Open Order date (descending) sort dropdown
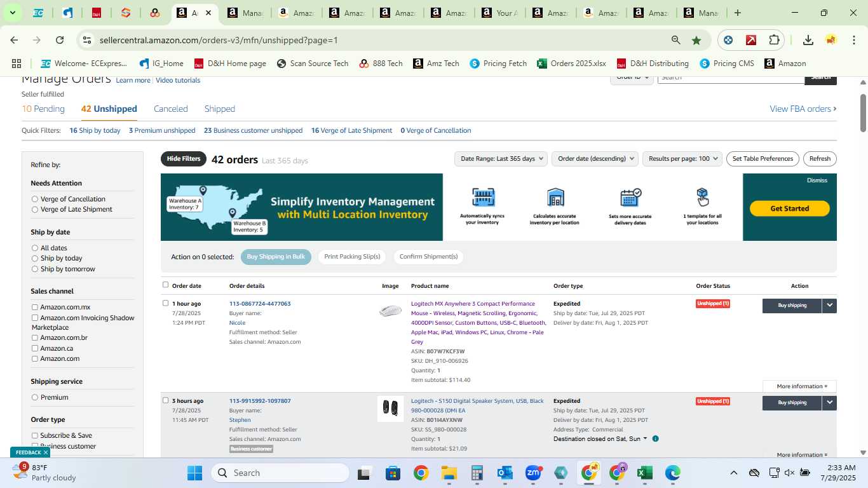The image size is (868, 488). [x=595, y=159]
